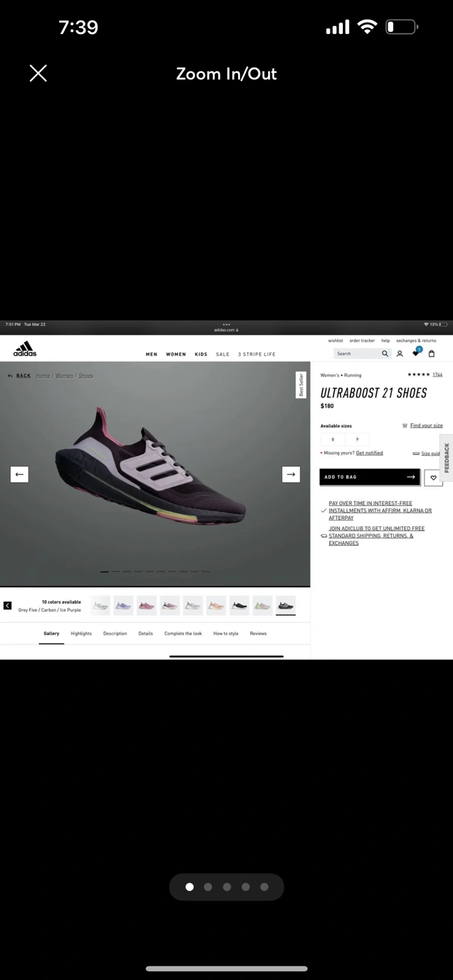Image resolution: width=453 pixels, height=980 pixels.
Task: Switch to the Highlights tab
Action: (81, 634)
